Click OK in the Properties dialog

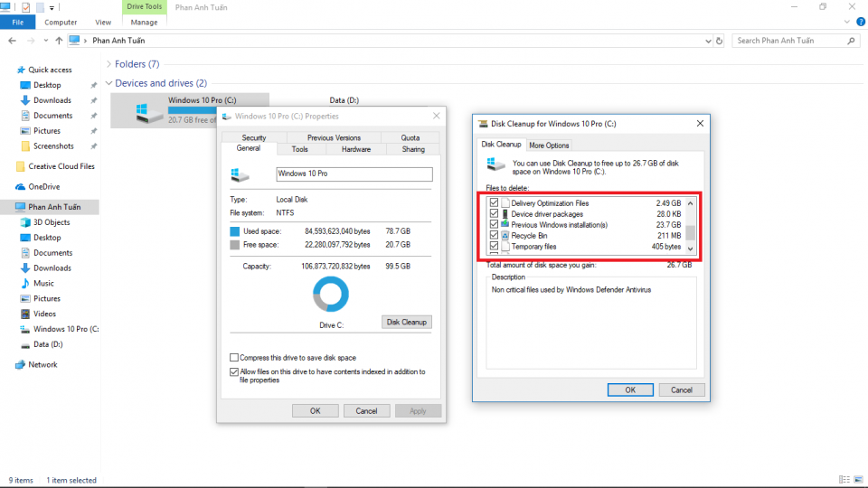(x=315, y=411)
